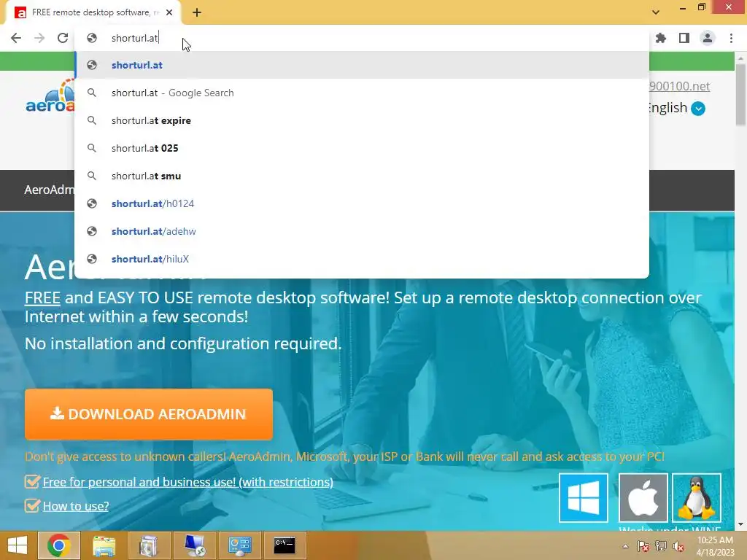Click the Apple platform logo icon
The height and width of the screenshot is (560, 747).
(643, 497)
